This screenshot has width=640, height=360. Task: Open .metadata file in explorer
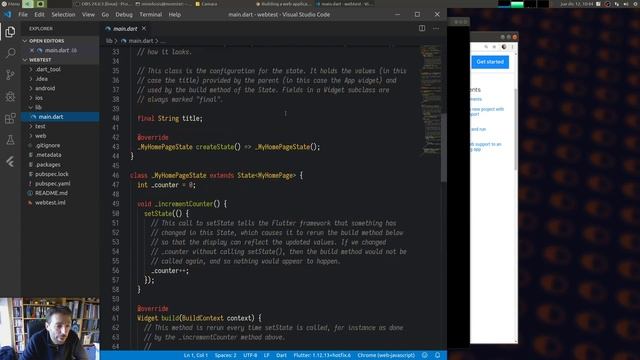[60, 155]
